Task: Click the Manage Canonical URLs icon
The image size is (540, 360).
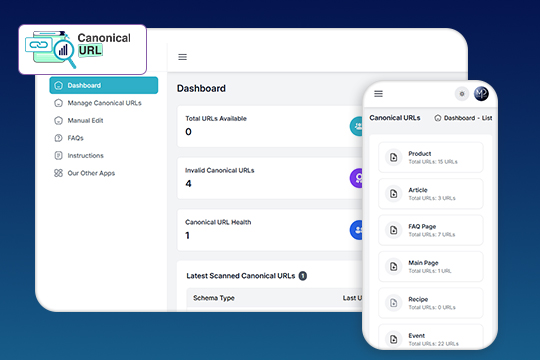Action: pos(59,103)
